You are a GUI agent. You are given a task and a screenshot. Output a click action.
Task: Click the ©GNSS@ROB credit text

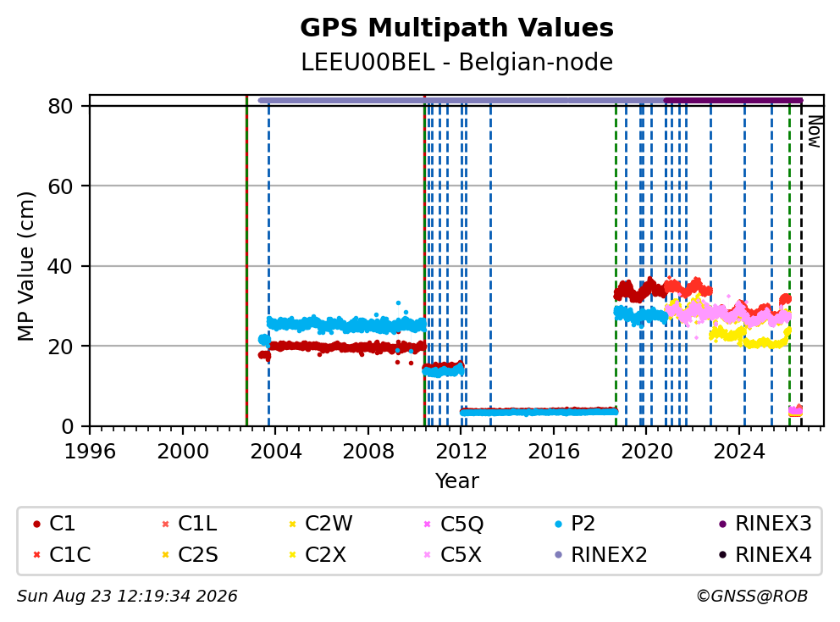pyautogui.click(x=752, y=596)
